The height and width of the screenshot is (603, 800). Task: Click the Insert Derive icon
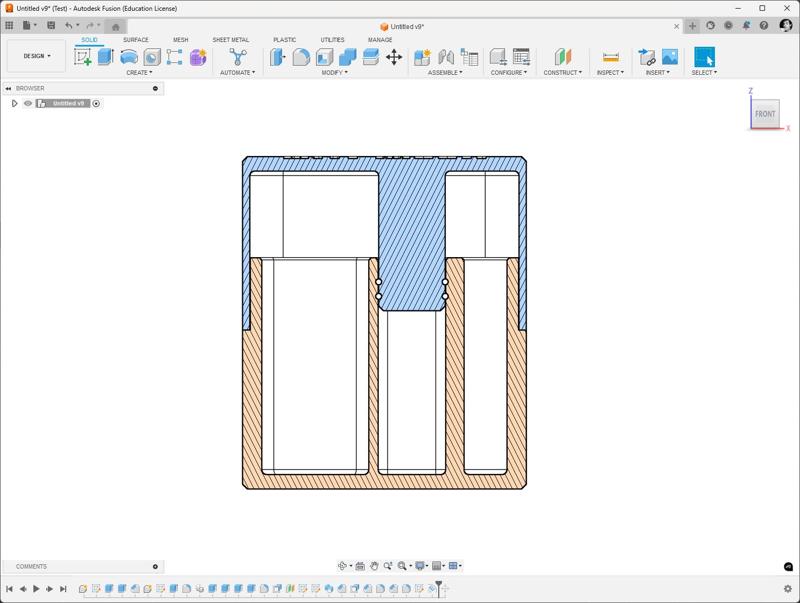(x=646, y=57)
